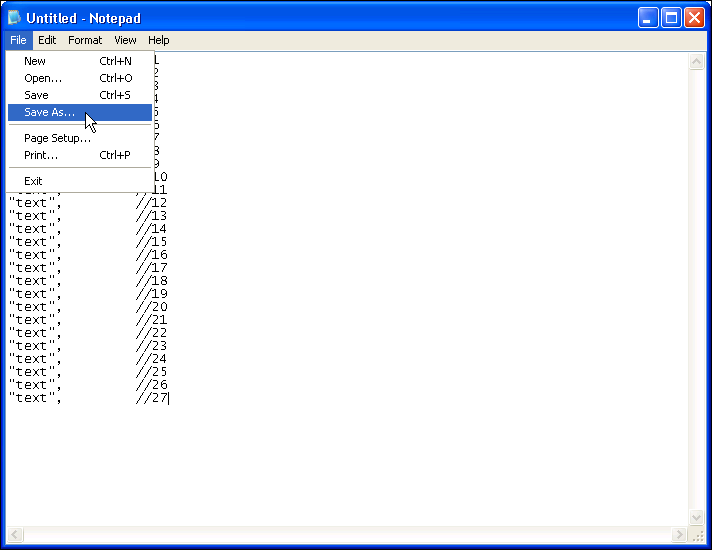Choose Exit from the File menu

[x=34, y=181]
